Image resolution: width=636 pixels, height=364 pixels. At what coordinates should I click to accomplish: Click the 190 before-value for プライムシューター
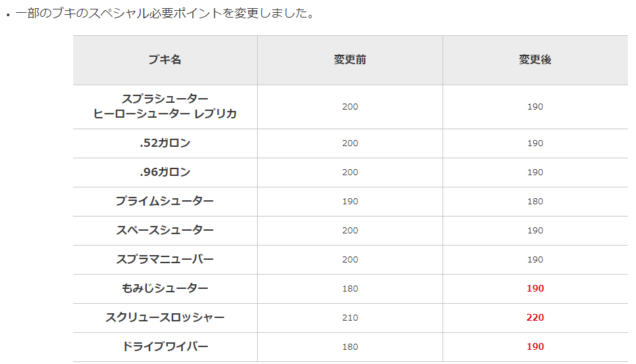tap(350, 201)
